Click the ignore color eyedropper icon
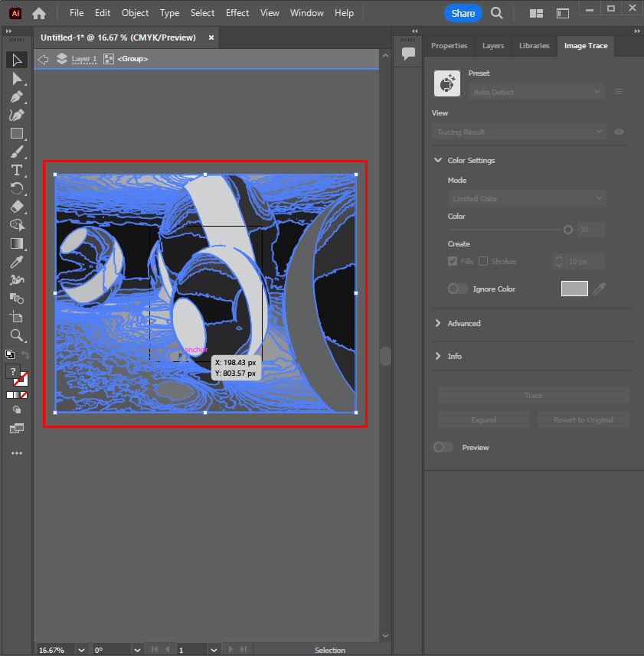This screenshot has width=644, height=656. coord(599,289)
